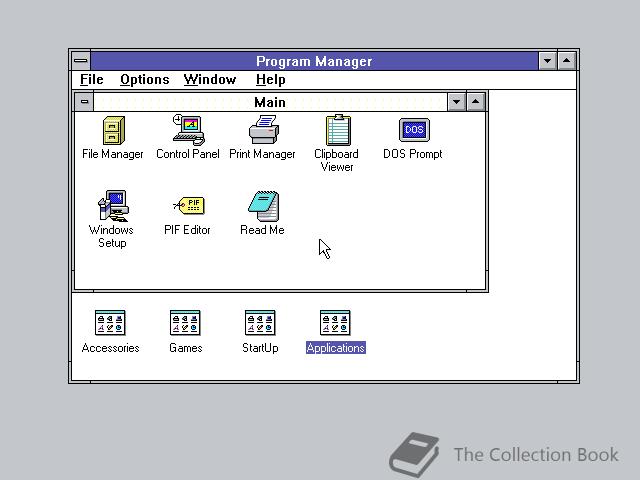The image size is (640, 480).
Task: Click the Read Me label text
Action: click(262, 230)
